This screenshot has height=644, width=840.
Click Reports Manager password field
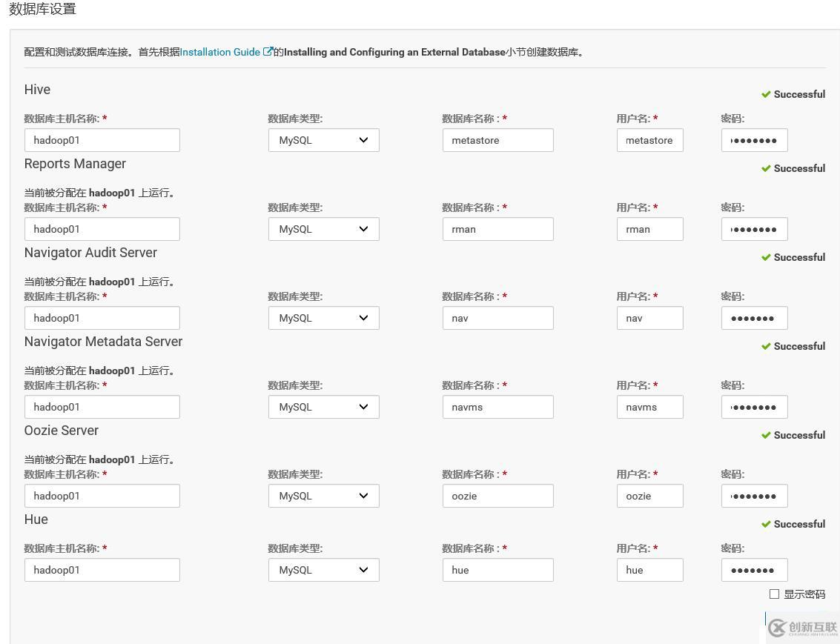click(x=754, y=229)
